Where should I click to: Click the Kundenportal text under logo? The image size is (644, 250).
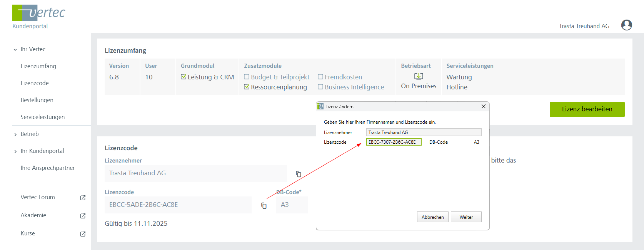pyautogui.click(x=30, y=26)
